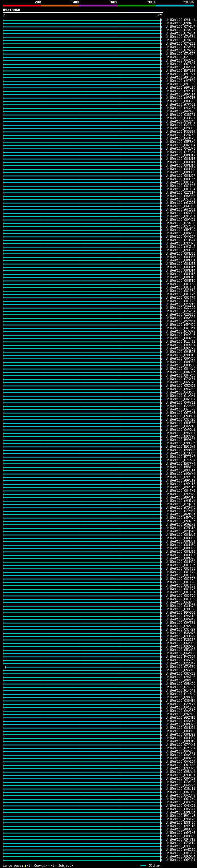This screenshot has height=868, width=197.
Task: Click the UniRef100_Q9ZSR2 hit
Action: 180,349
